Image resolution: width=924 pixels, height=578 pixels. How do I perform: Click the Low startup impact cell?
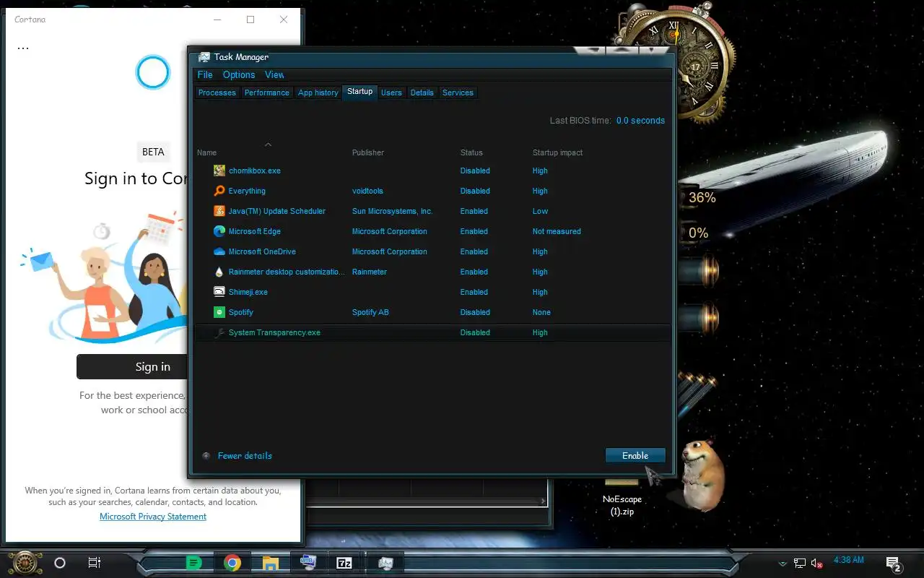pos(540,211)
